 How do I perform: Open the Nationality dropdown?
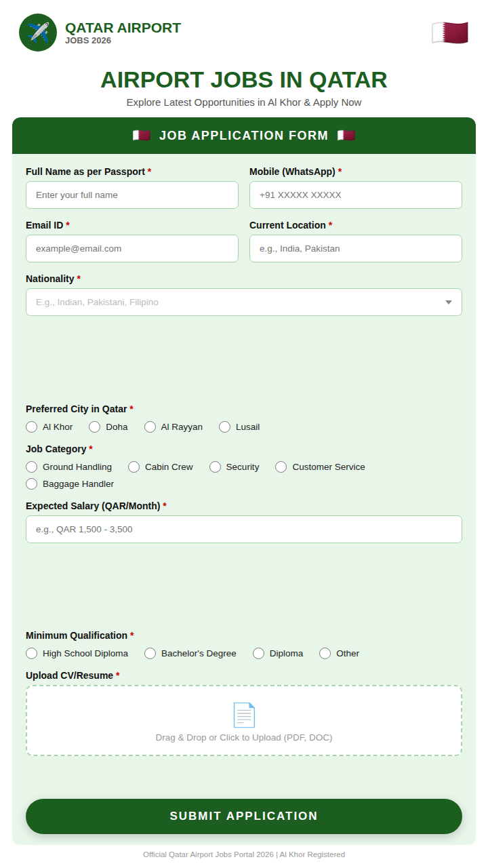coord(244,302)
